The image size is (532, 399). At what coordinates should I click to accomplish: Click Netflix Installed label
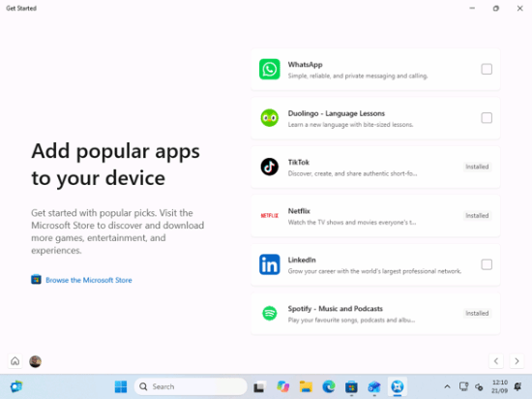click(477, 216)
